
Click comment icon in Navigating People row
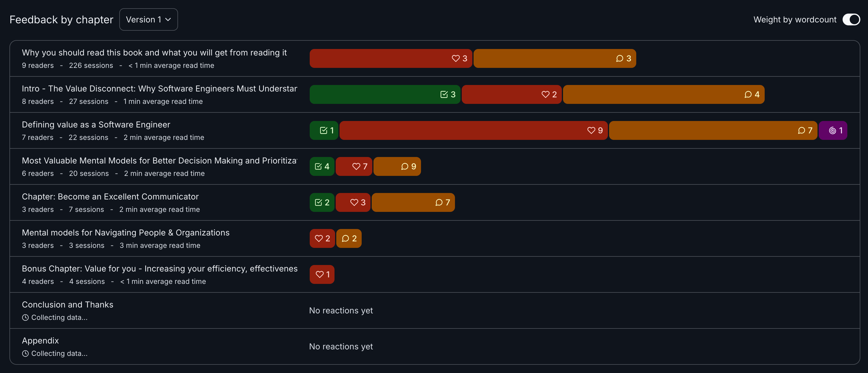point(345,239)
